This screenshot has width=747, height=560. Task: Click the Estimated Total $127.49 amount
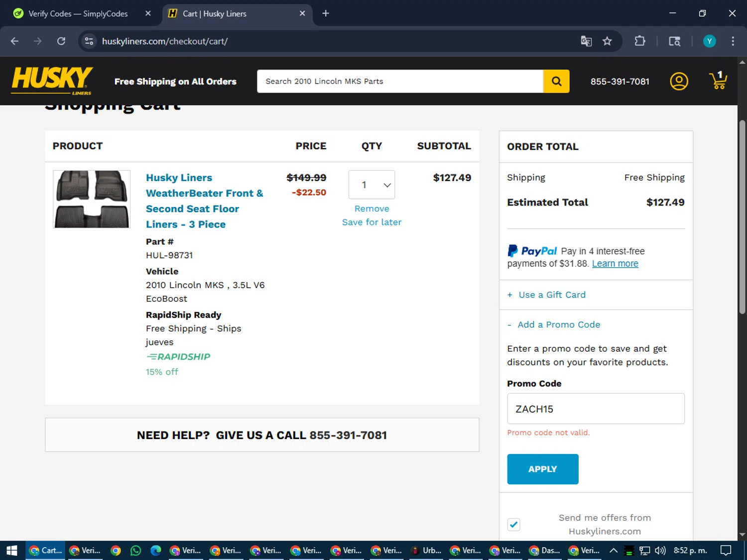pyautogui.click(x=665, y=202)
